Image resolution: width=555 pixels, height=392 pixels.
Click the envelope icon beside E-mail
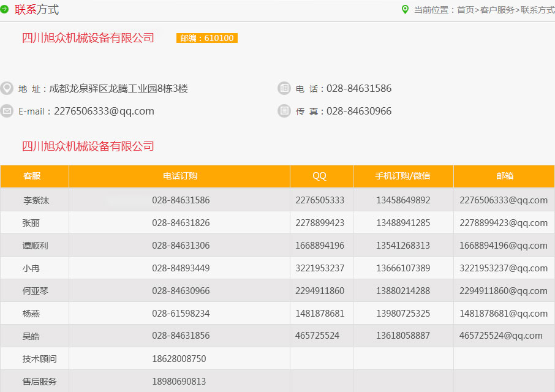click(x=7, y=111)
